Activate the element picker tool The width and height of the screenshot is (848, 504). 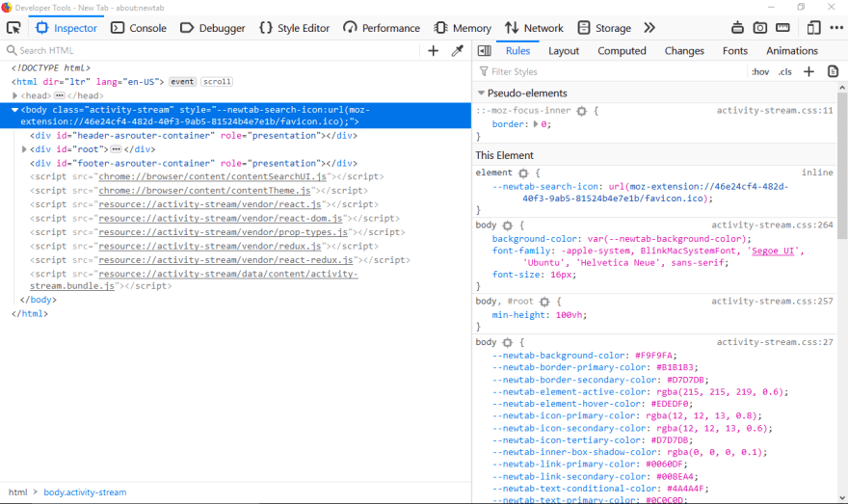13,28
